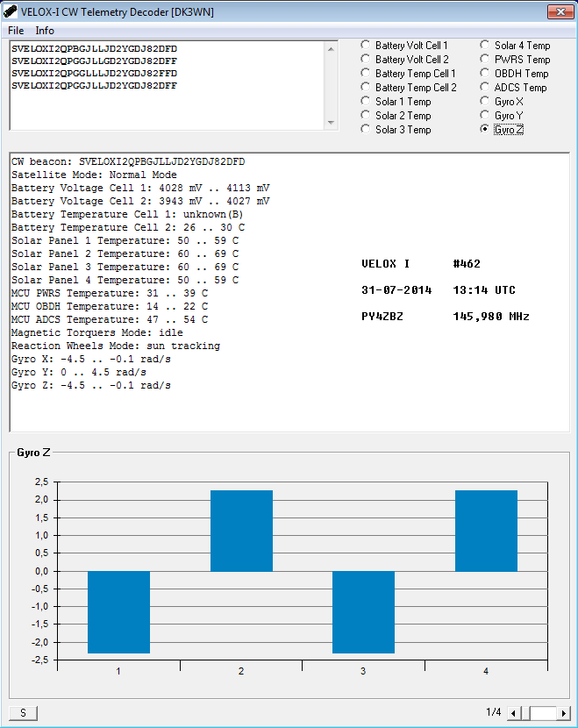Select Battery Temp Cell 1 option

pos(366,74)
